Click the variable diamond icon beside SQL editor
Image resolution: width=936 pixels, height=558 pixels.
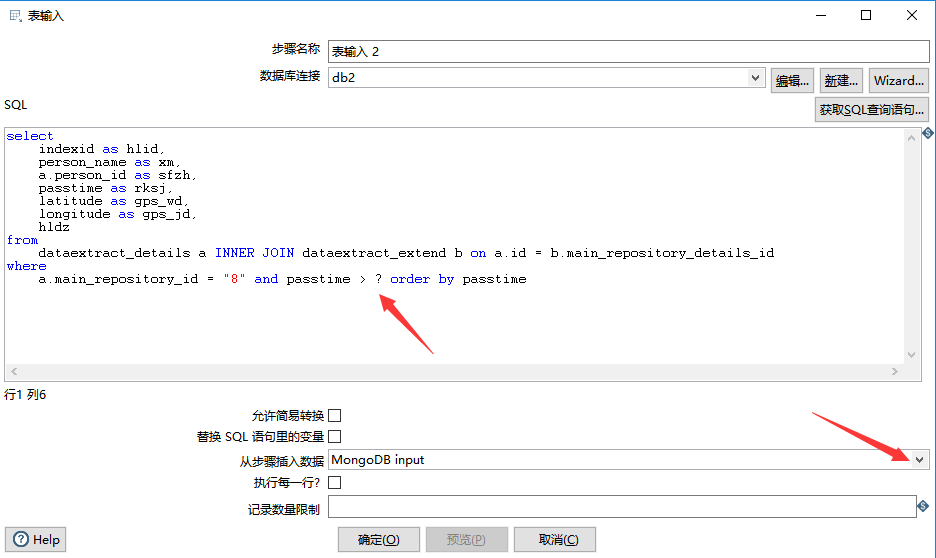pos(928,133)
